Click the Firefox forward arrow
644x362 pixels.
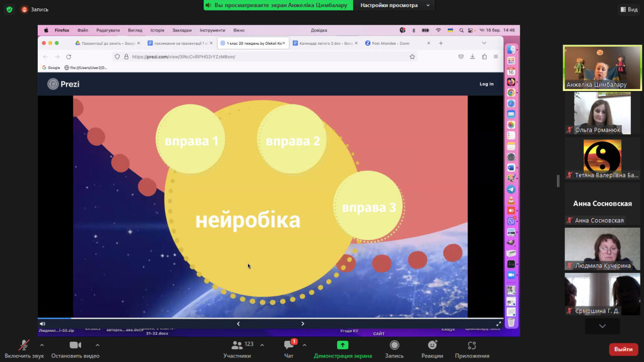tap(57, 57)
